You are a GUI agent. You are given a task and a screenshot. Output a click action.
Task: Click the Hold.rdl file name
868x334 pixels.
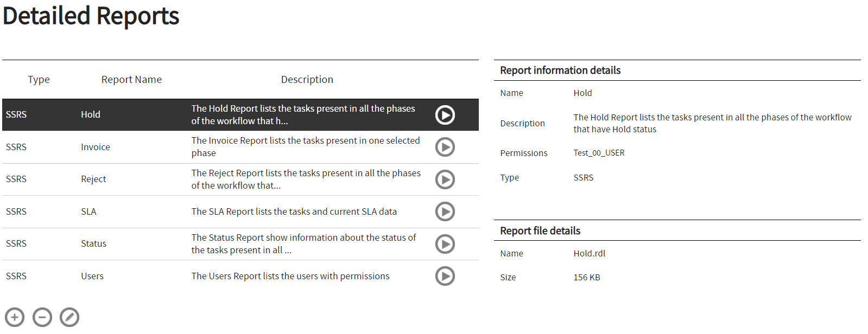click(x=590, y=253)
